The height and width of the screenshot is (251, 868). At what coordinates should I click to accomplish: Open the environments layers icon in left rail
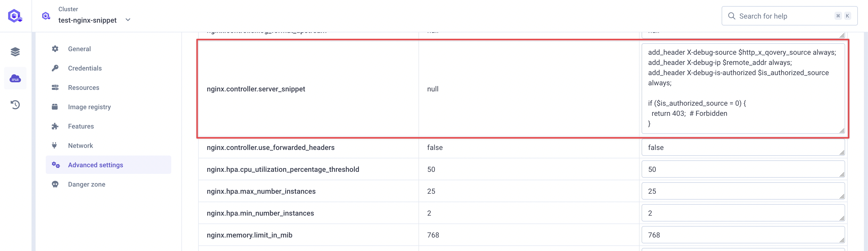tap(15, 52)
